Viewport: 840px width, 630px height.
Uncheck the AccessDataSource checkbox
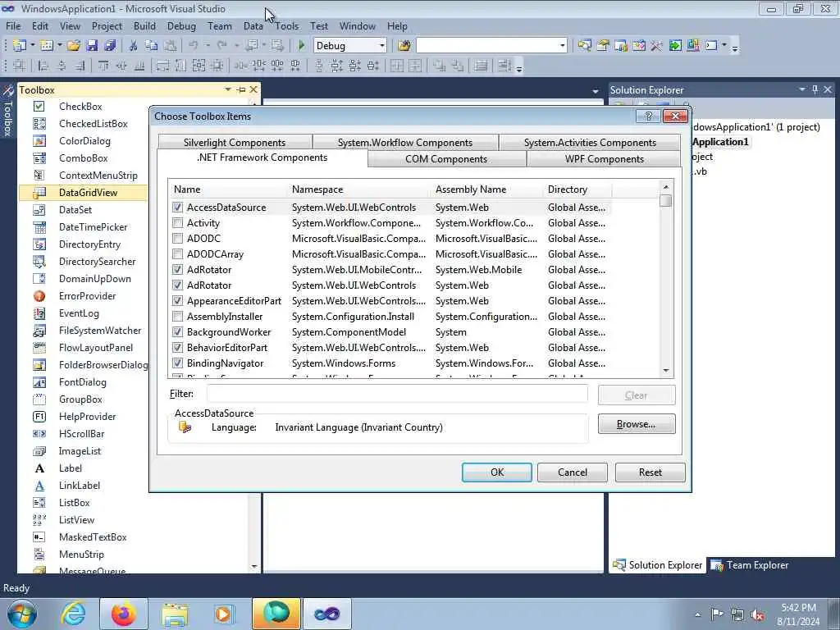pyautogui.click(x=177, y=208)
